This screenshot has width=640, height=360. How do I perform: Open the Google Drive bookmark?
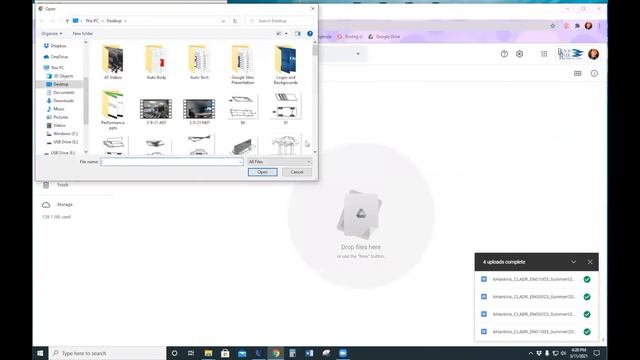[384, 37]
